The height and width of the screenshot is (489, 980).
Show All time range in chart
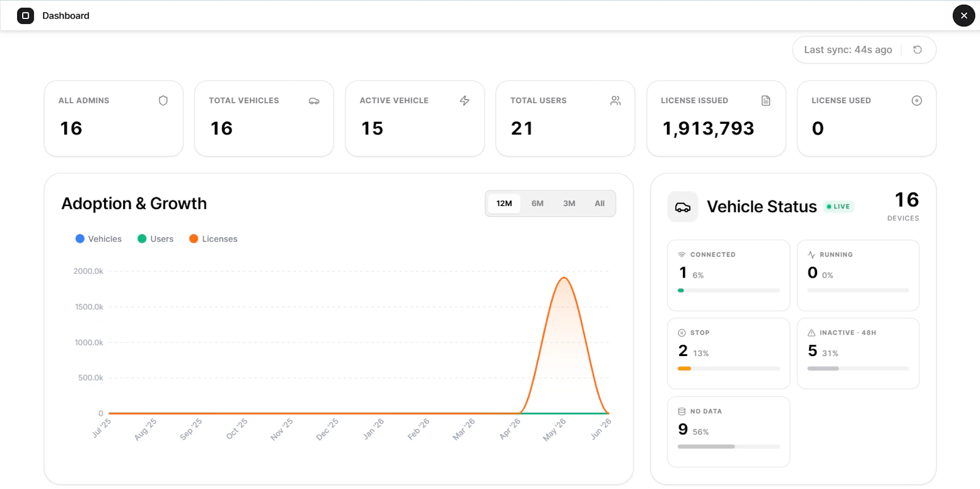(x=600, y=203)
